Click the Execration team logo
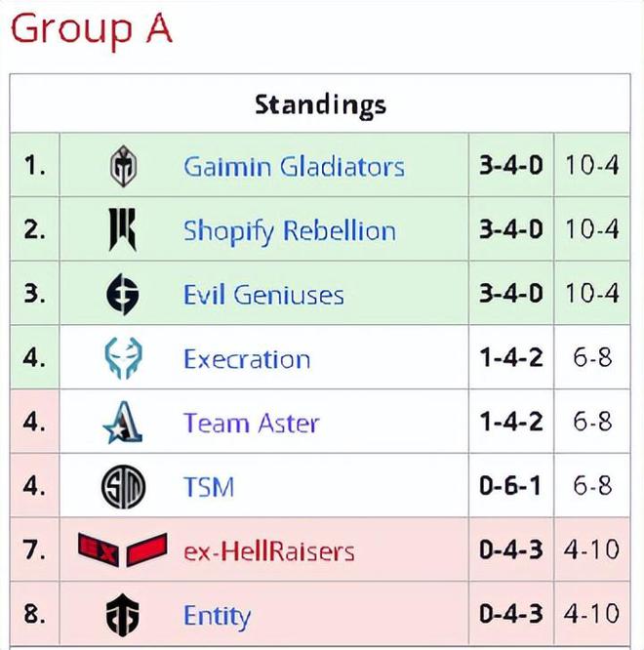The image size is (644, 650). click(x=123, y=358)
